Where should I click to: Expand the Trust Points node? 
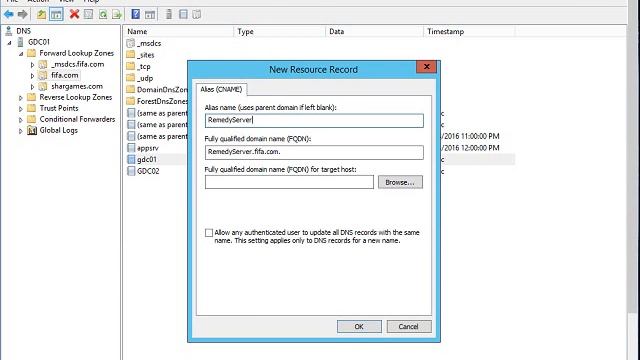click(21, 109)
